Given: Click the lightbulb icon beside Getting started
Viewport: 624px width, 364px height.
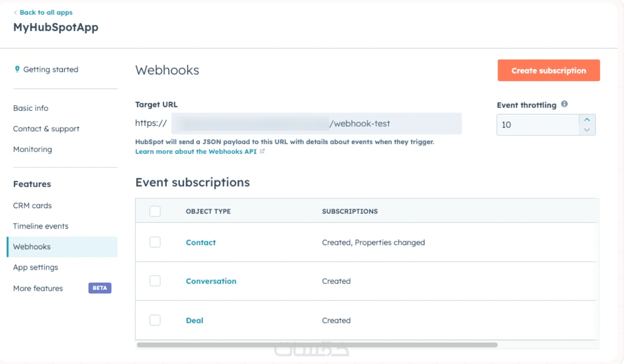Looking at the screenshot, I should [x=17, y=69].
